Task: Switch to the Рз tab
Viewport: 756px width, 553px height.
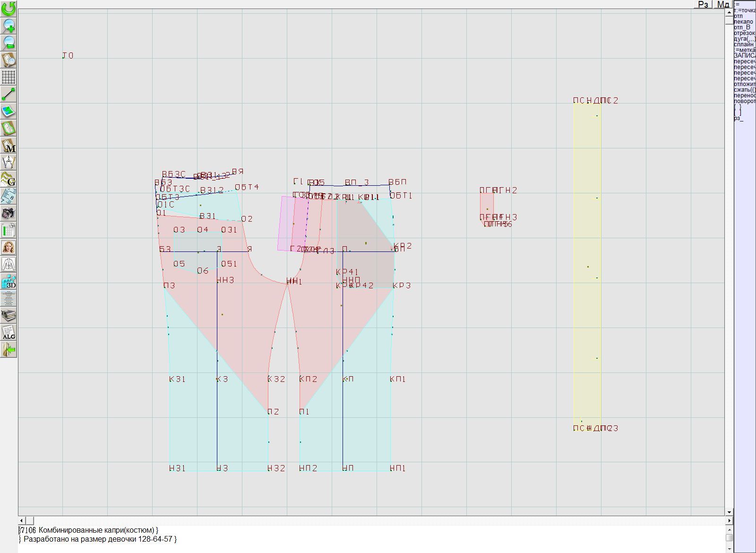Action: click(x=703, y=4)
